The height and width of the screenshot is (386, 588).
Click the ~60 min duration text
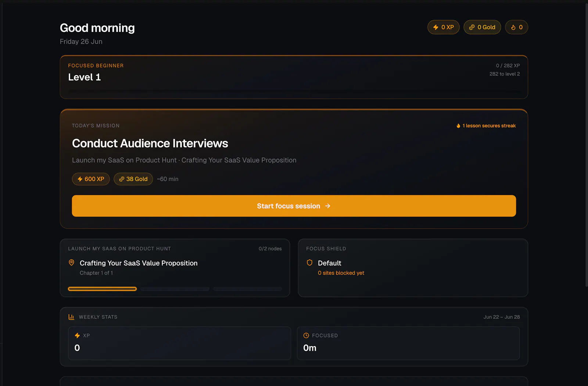pos(168,179)
